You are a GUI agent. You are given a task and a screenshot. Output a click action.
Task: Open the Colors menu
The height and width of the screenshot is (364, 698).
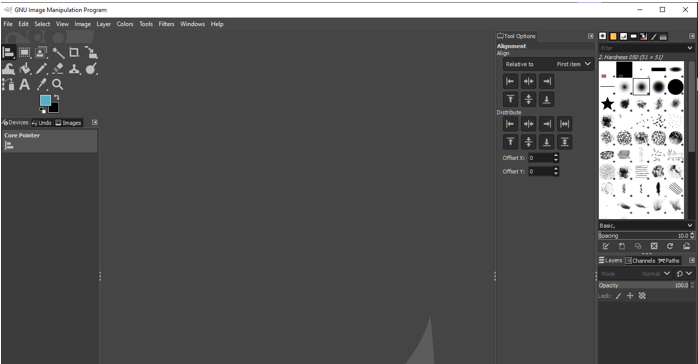tap(125, 24)
